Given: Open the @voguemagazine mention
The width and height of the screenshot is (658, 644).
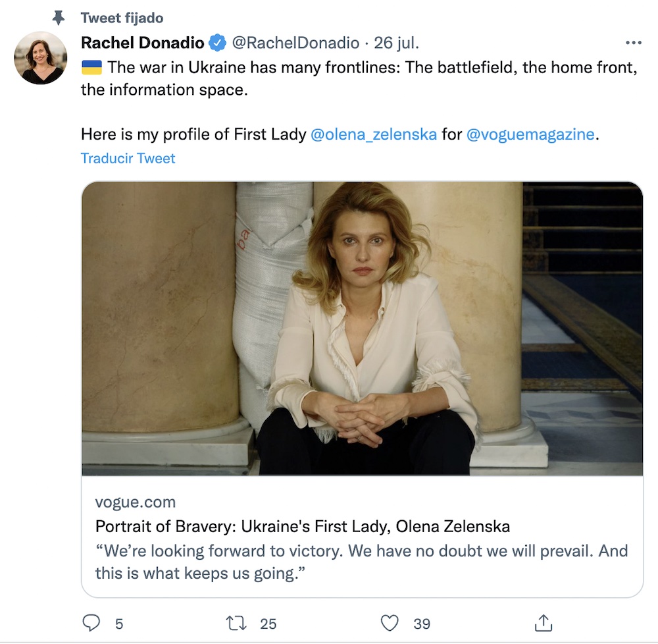Looking at the screenshot, I should (530, 134).
